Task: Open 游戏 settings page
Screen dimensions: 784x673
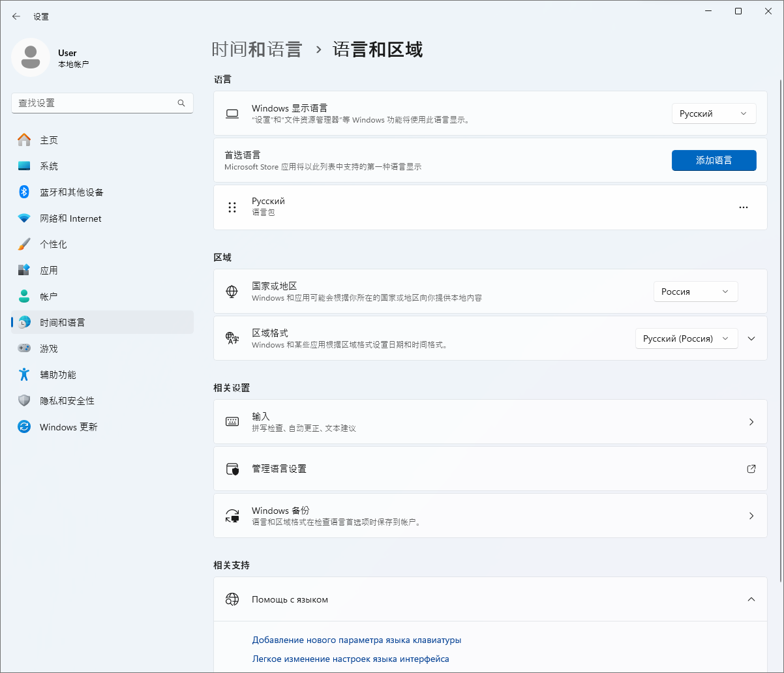Action: [102, 348]
